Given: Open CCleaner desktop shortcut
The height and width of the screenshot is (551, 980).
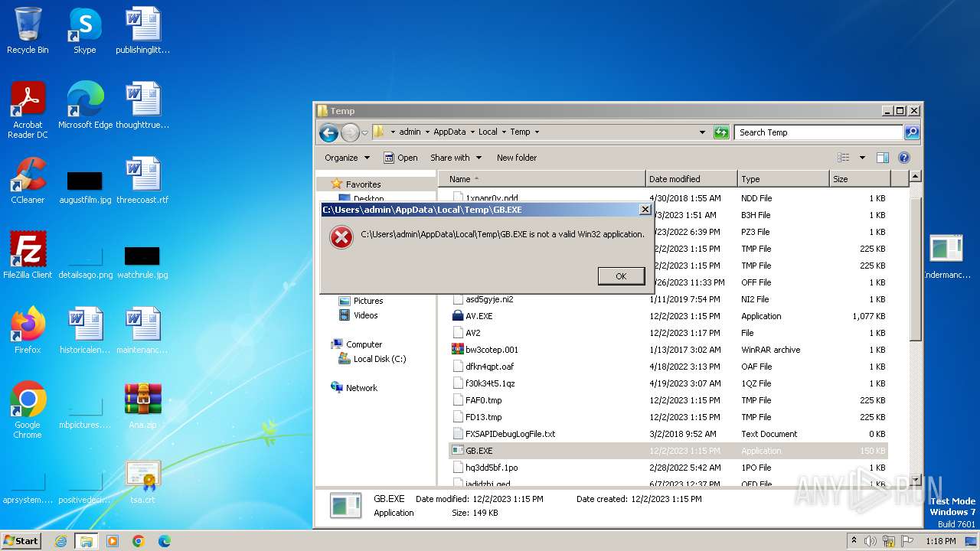Looking at the screenshot, I should click(x=28, y=181).
